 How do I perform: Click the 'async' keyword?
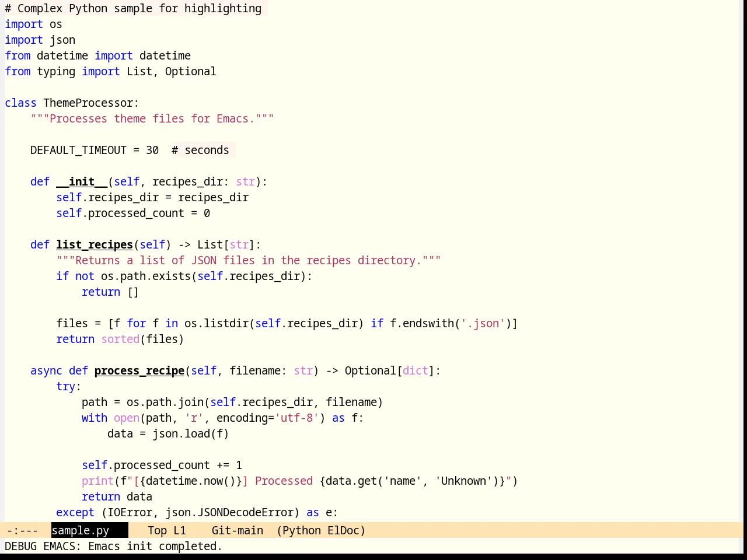(x=46, y=370)
